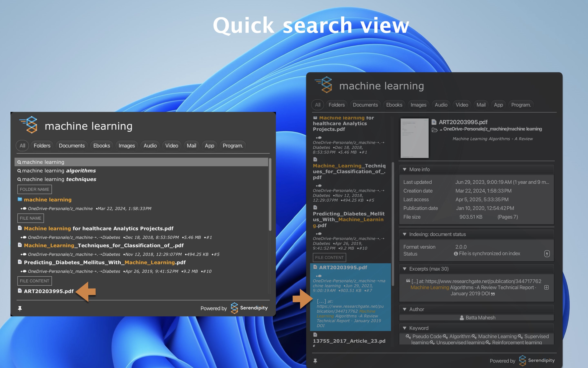Click the Serendipity logo in the compact search window
The height and width of the screenshot is (368, 588).
coord(29,125)
